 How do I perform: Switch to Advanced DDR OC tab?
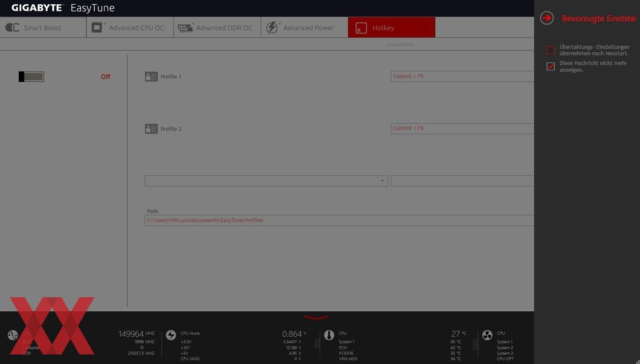tap(217, 28)
